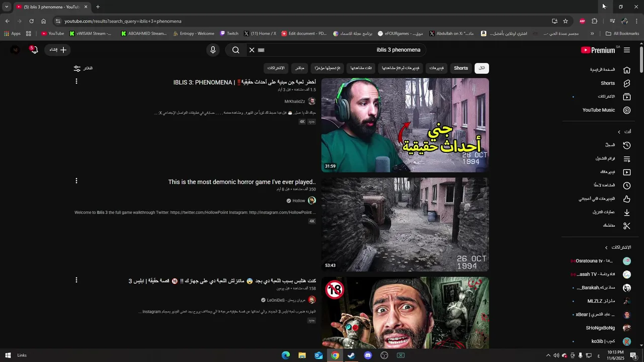The image size is (644, 362).
Task: Open more options for 'most demonic horror game' video
Action: [x=76, y=181]
